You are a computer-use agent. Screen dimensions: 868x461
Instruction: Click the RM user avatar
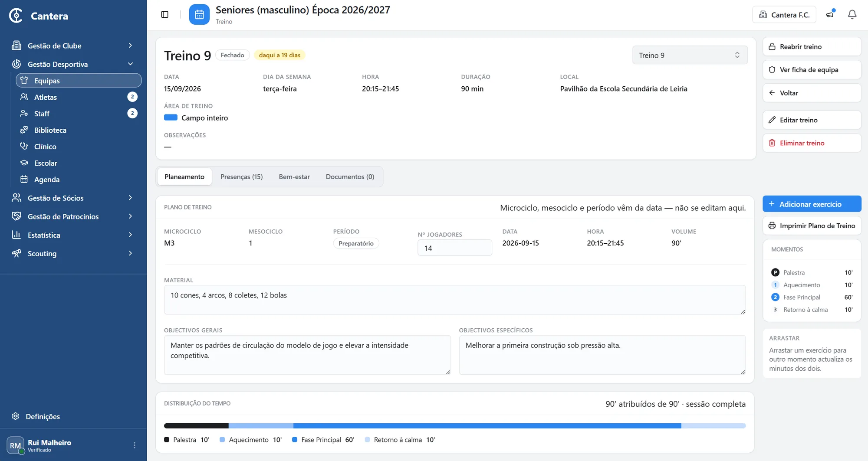15,445
